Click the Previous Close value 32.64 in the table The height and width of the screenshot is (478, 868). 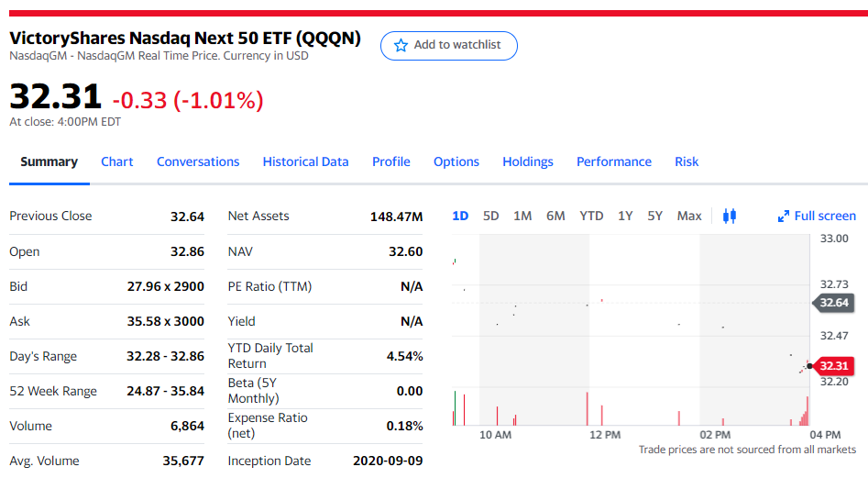click(187, 217)
